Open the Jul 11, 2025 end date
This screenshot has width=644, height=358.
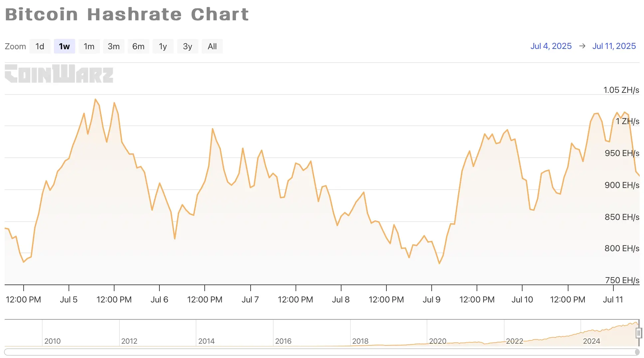[614, 46]
